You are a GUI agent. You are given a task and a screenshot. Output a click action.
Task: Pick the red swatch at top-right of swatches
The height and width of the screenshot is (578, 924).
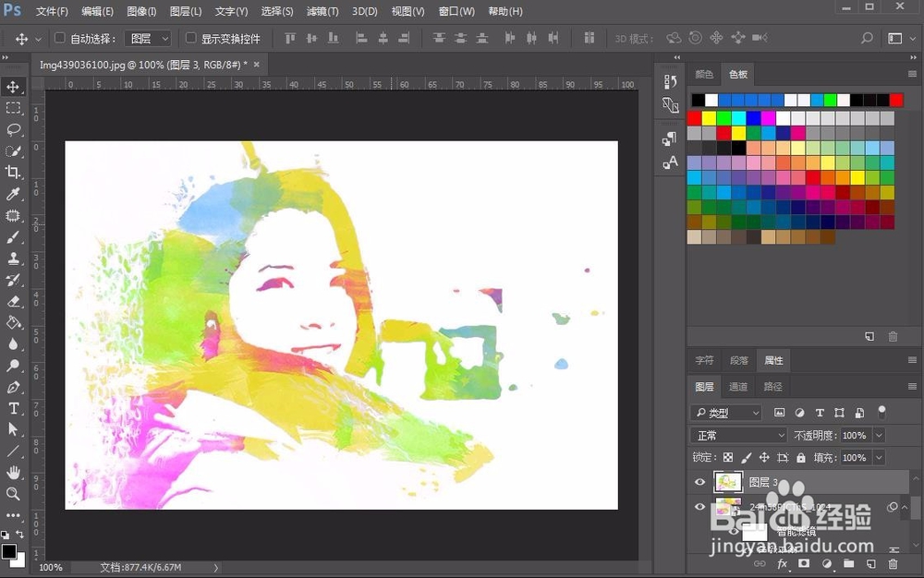896,100
